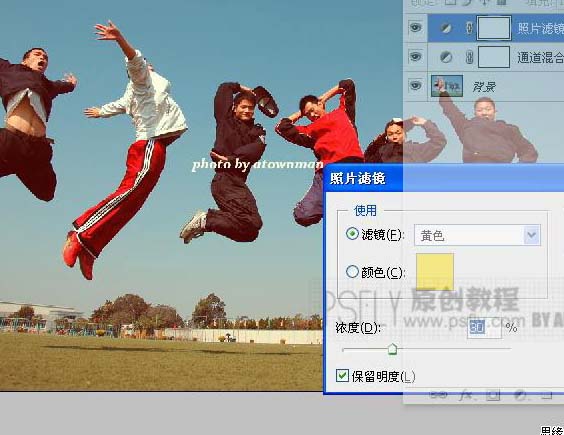Toggle visibility of the 背景 layer
564x435 pixels.
point(415,86)
